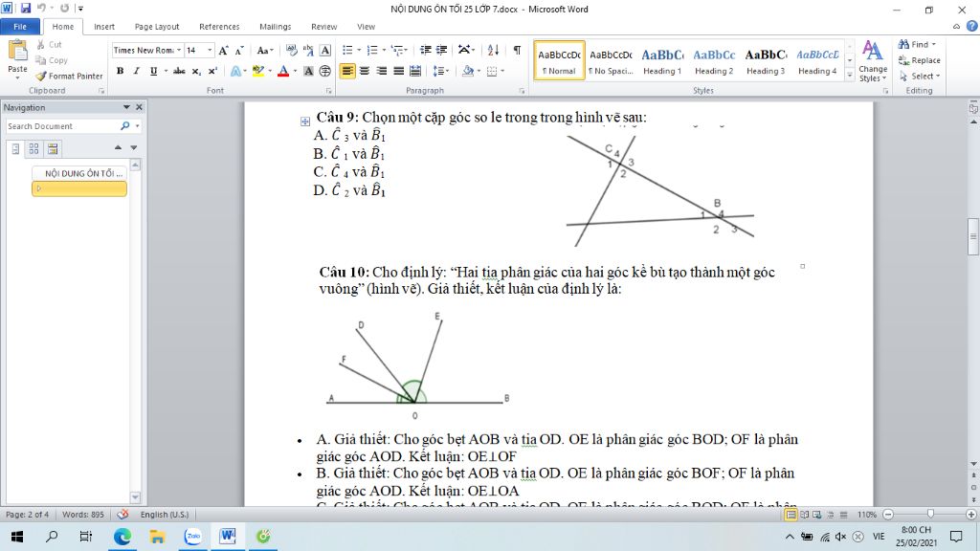Screen dimensions: 980x551
Task: Open the File tab
Action: click(x=20, y=26)
